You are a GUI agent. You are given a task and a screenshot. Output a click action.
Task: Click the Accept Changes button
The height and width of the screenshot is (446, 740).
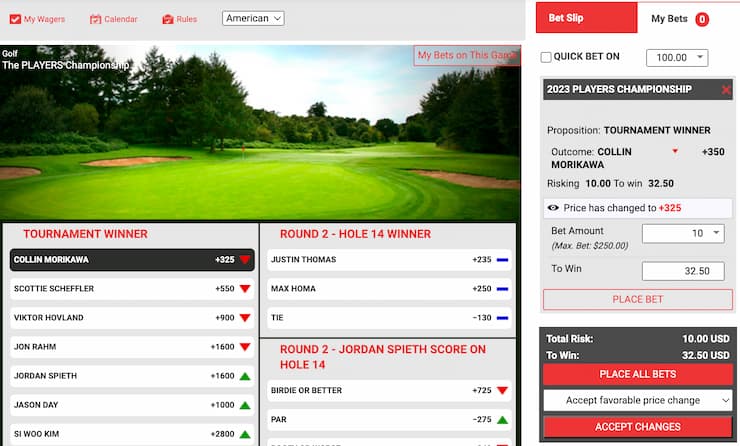pos(638,427)
